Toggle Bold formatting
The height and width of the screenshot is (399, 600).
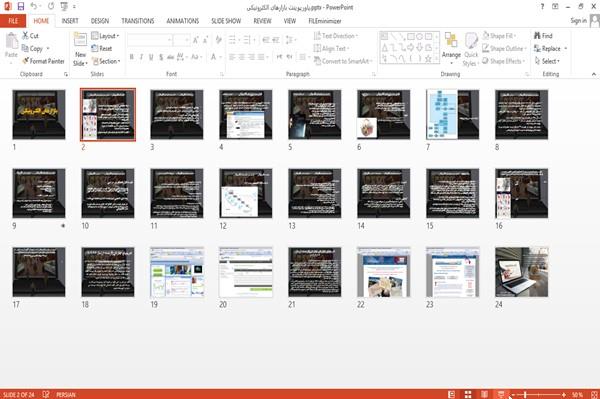point(132,57)
